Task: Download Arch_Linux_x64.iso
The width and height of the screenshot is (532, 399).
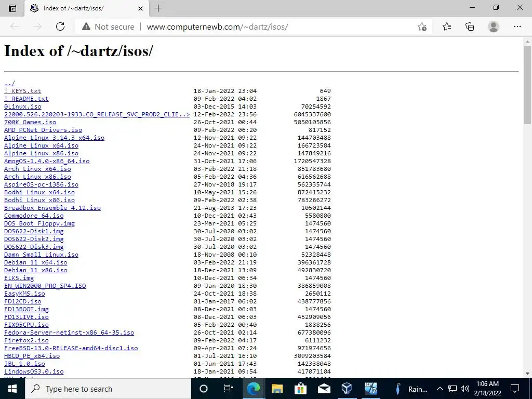Action: coord(37,169)
